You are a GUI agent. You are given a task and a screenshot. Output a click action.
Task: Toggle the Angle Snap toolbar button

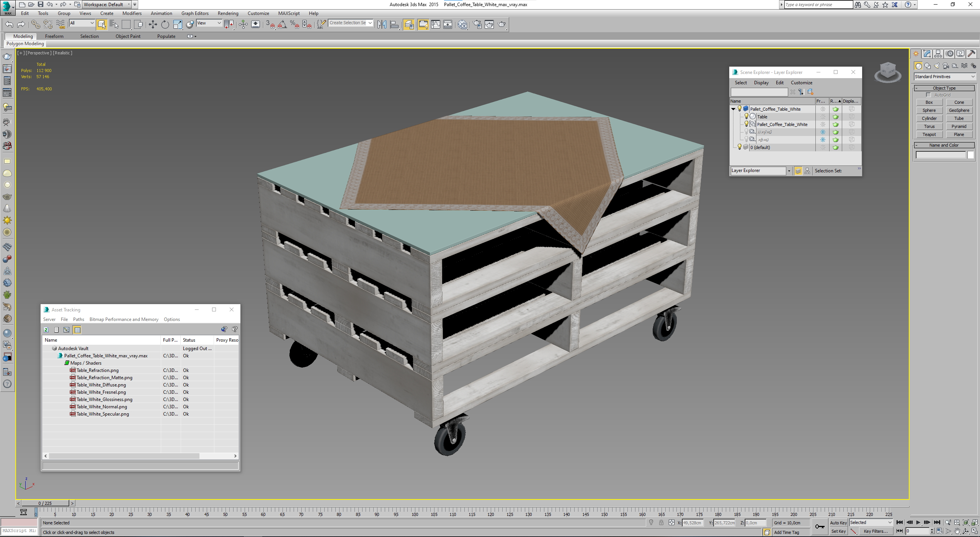(x=283, y=25)
